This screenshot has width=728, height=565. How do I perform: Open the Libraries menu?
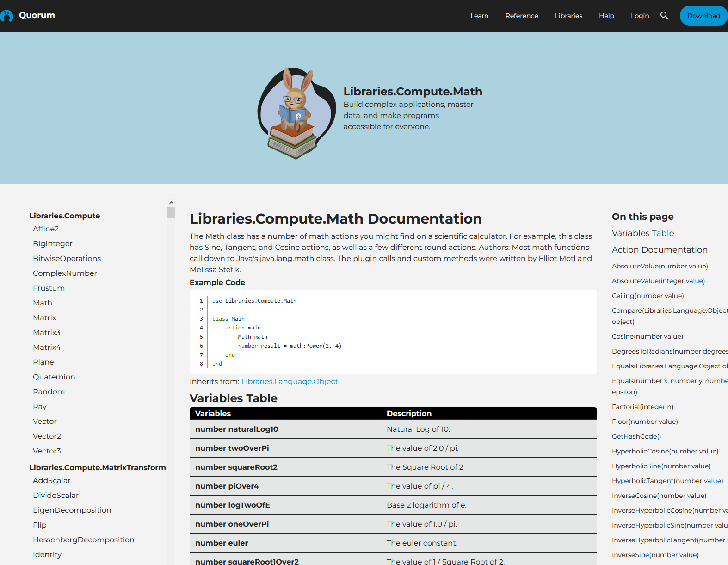pos(568,16)
